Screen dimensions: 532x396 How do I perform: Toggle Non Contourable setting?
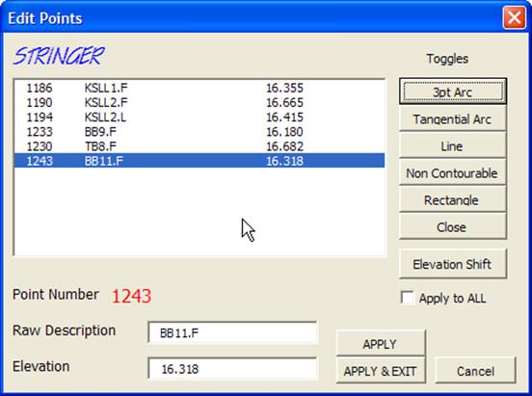453,173
